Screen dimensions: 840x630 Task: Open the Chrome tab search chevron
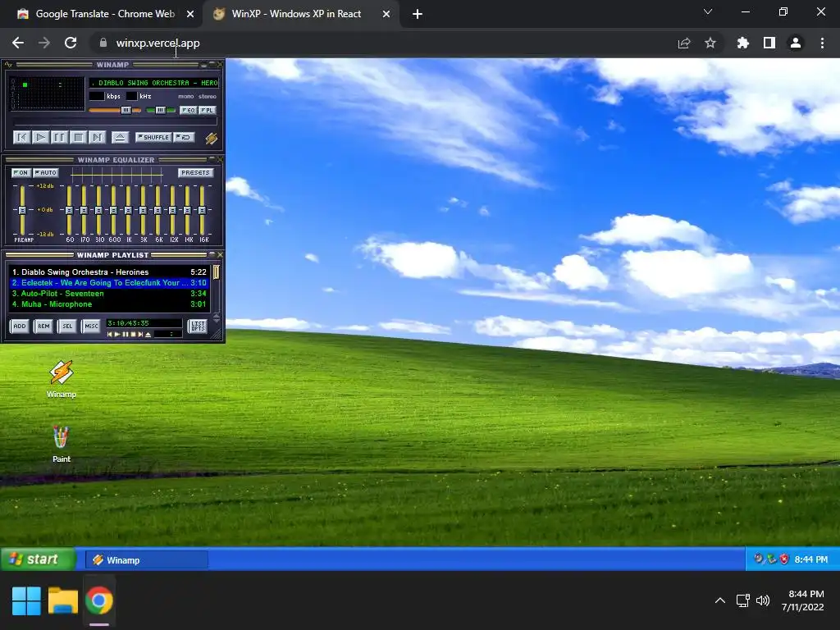(708, 11)
